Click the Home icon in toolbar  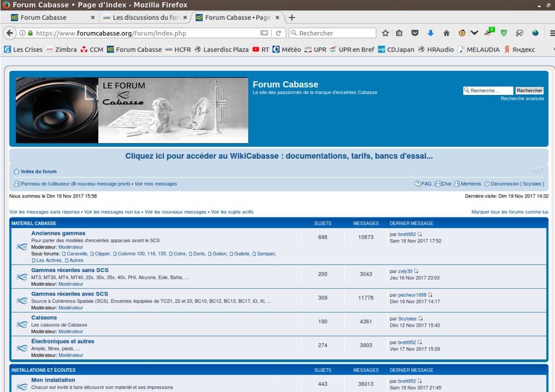446,33
